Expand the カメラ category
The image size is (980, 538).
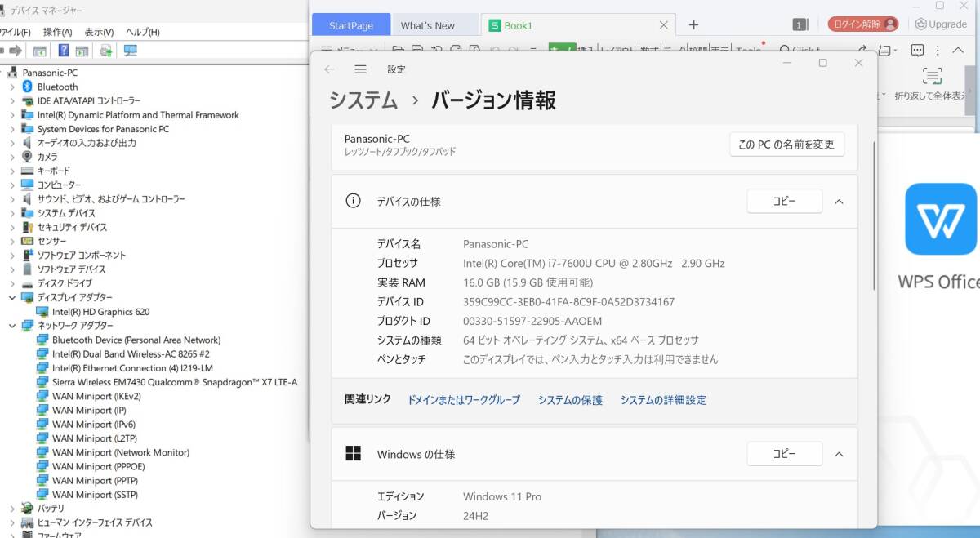(12, 157)
